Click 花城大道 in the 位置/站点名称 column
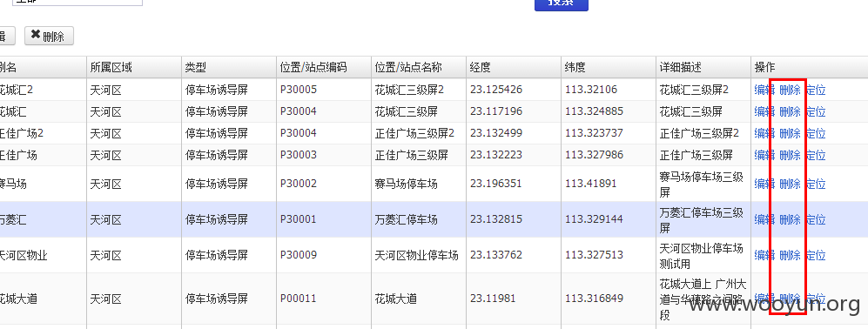This screenshot has width=868, height=329. (x=396, y=299)
